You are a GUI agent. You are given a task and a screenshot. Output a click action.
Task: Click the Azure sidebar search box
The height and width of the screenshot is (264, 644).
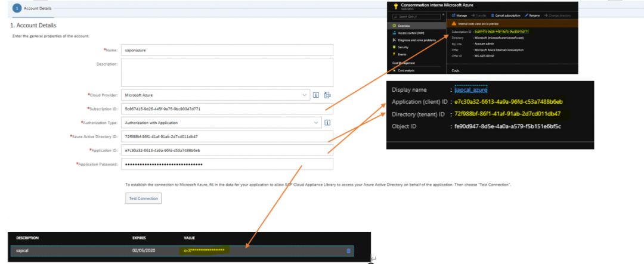(x=416, y=17)
